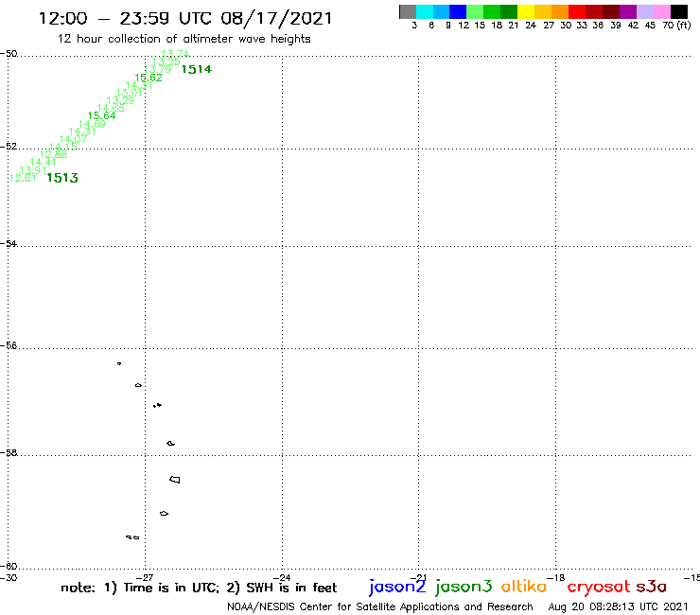Viewport: 700px width, 615px height.
Task: Select the dark blue legend swatch
Action: click(458, 11)
